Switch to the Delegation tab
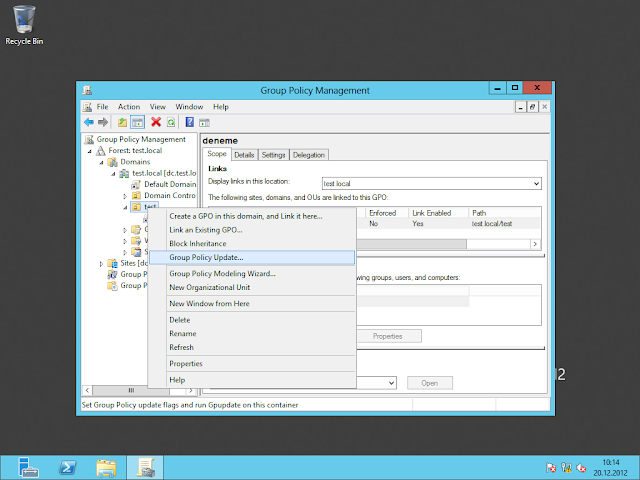Viewport: 640px width, 480px height. coord(309,155)
